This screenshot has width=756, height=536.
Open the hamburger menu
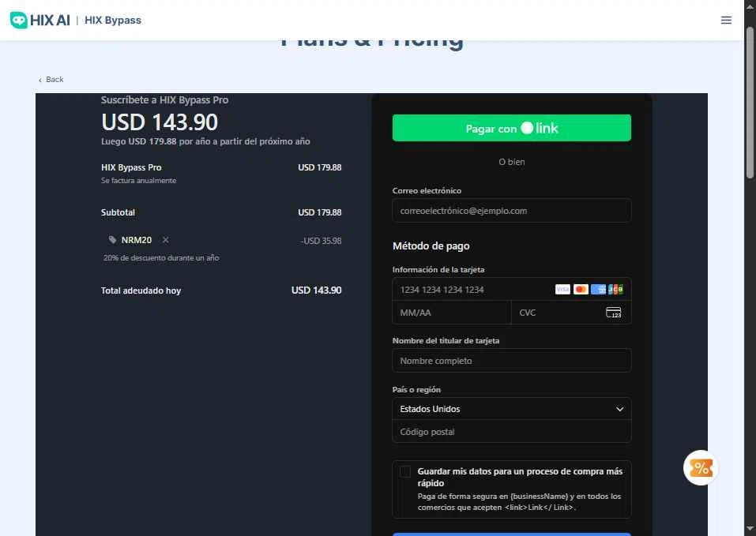[x=726, y=21]
